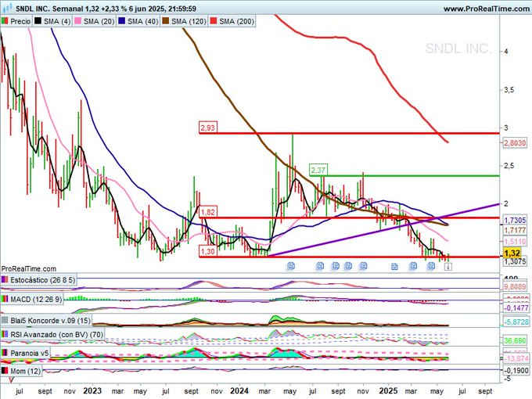Viewport: 532px width, 399px height.
Task: Open the RSI Avanzado (con BV) (70) label
Action: coord(52,335)
